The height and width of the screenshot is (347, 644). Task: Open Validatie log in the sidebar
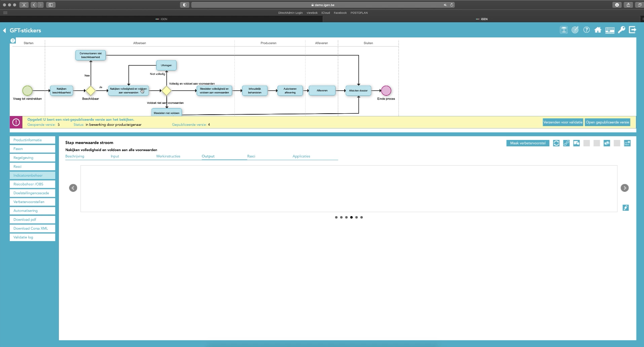click(32, 237)
